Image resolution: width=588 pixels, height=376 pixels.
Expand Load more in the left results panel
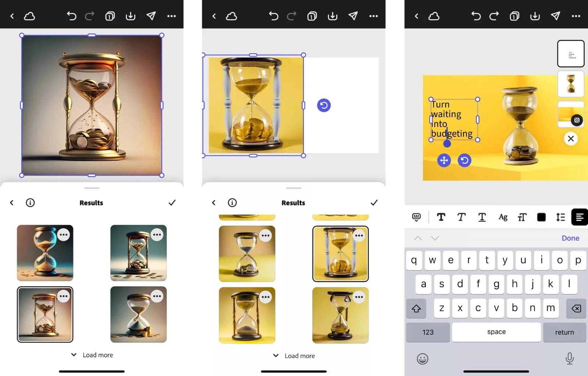[92, 355]
